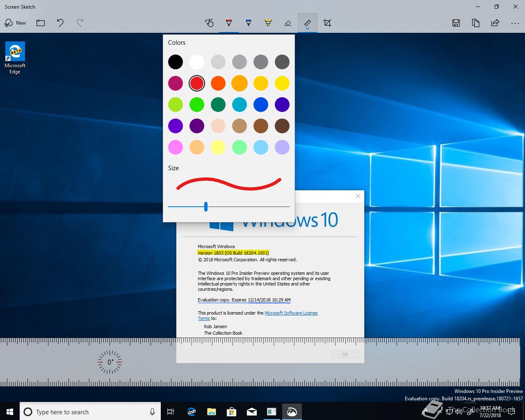
Task: Click the ruler angle dial showing 0°
Action: pos(110,362)
